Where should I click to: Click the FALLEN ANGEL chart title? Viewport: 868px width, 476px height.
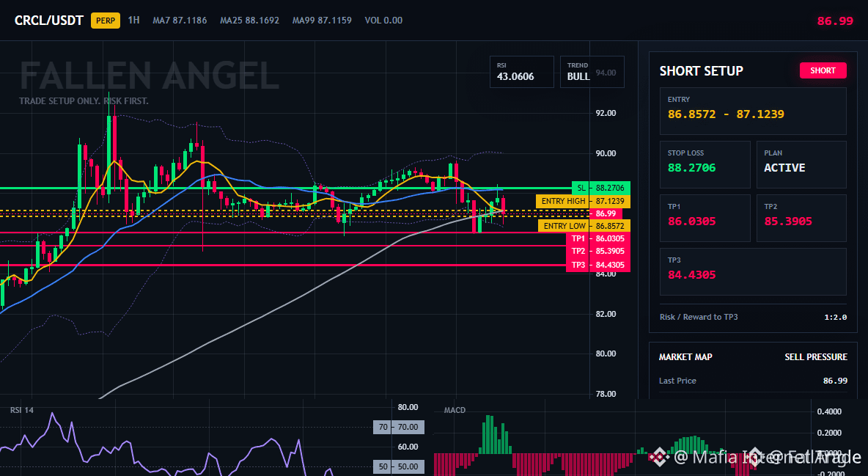pos(150,76)
